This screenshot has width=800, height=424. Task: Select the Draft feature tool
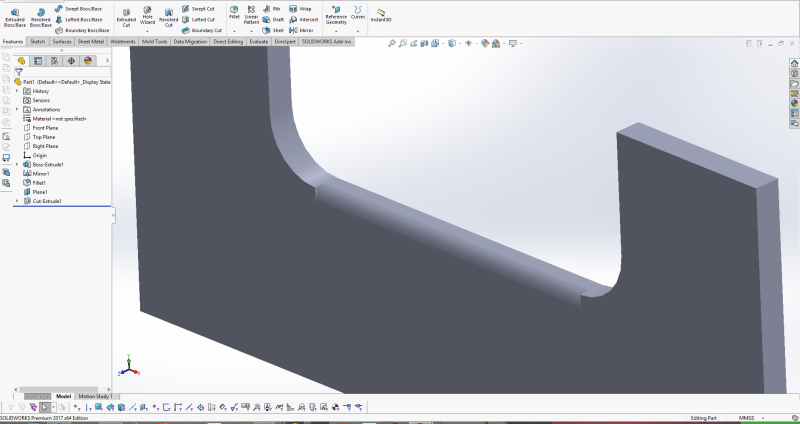(273, 19)
